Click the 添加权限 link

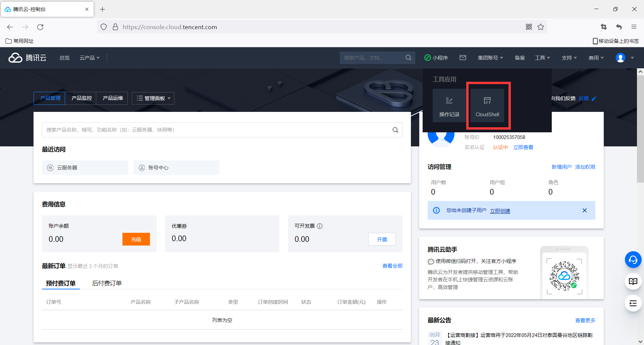tap(585, 167)
